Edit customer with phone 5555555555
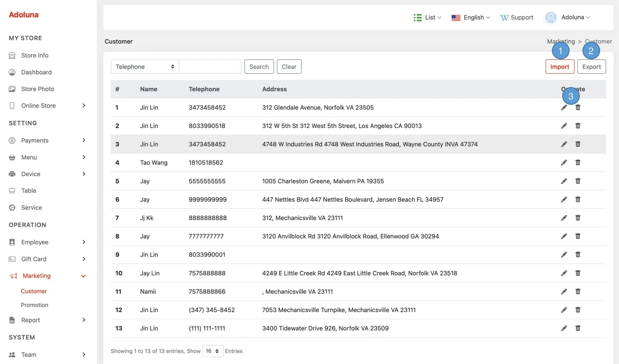 (564, 181)
